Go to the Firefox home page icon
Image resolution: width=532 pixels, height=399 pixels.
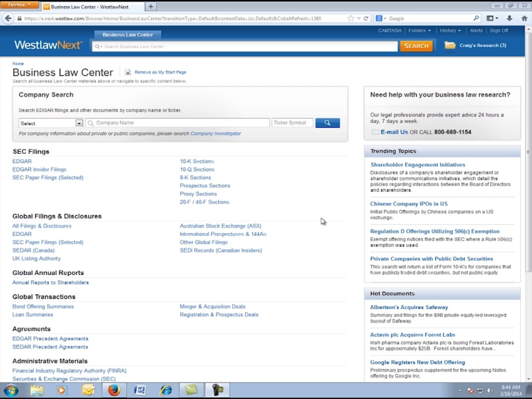(x=524, y=18)
